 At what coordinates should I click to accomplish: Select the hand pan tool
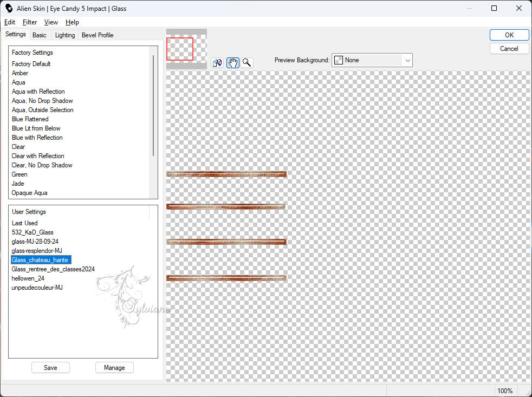[233, 63]
